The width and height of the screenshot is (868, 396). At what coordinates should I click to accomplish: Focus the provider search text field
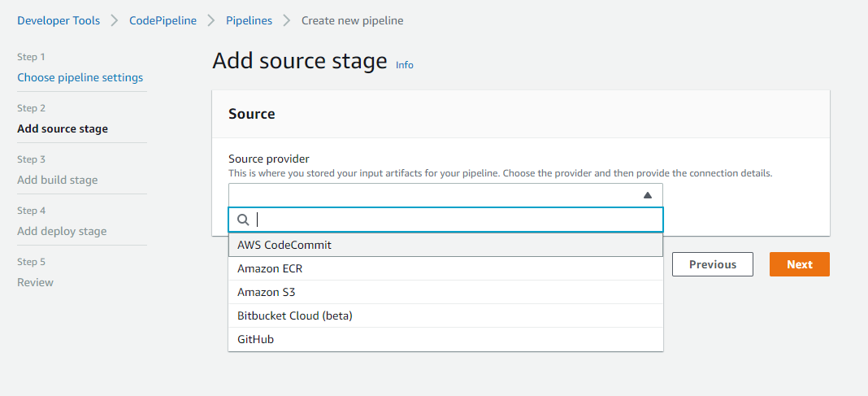pos(455,220)
